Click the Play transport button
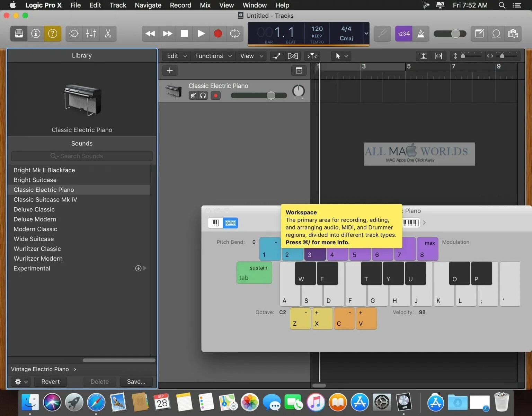 201,34
